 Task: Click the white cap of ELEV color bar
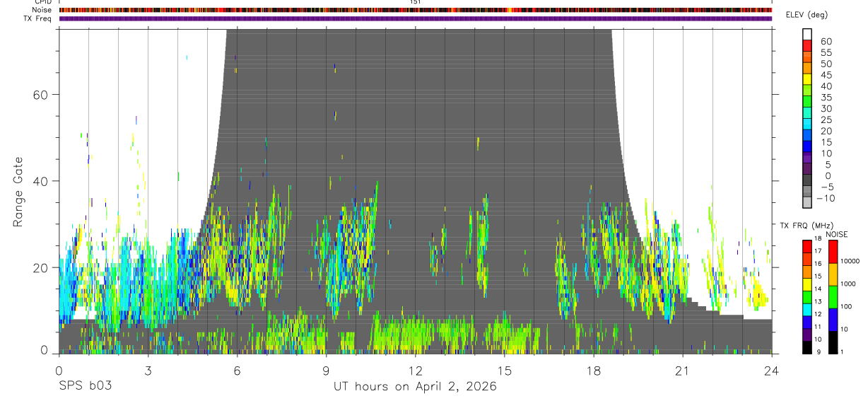click(x=807, y=34)
